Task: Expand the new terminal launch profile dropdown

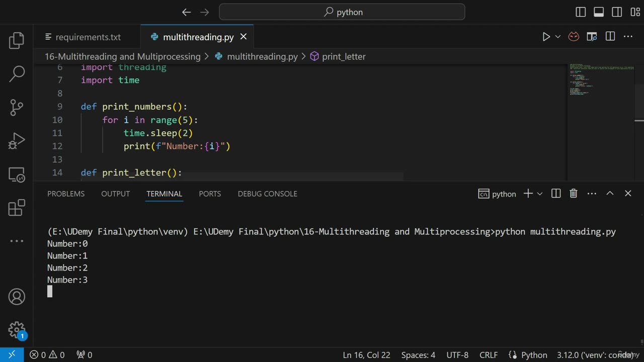Action: point(540,194)
